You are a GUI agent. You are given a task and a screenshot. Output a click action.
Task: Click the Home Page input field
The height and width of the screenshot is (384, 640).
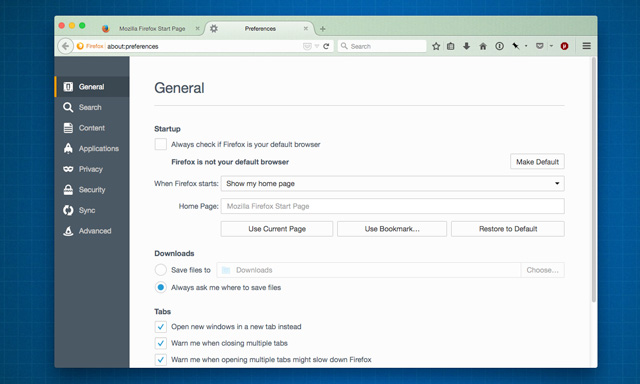click(x=392, y=206)
